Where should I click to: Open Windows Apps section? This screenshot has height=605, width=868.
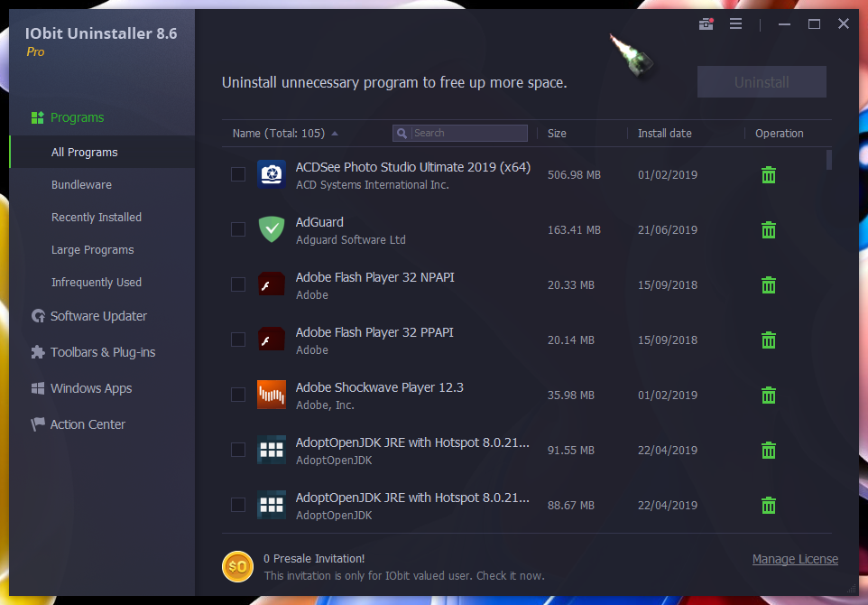click(x=81, y=387)
